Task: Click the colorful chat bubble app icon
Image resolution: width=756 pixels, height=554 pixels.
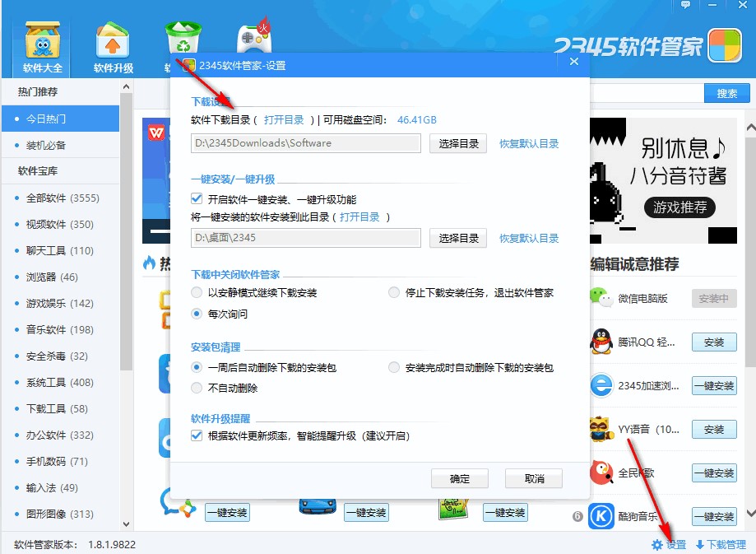Action: point(178,503)
